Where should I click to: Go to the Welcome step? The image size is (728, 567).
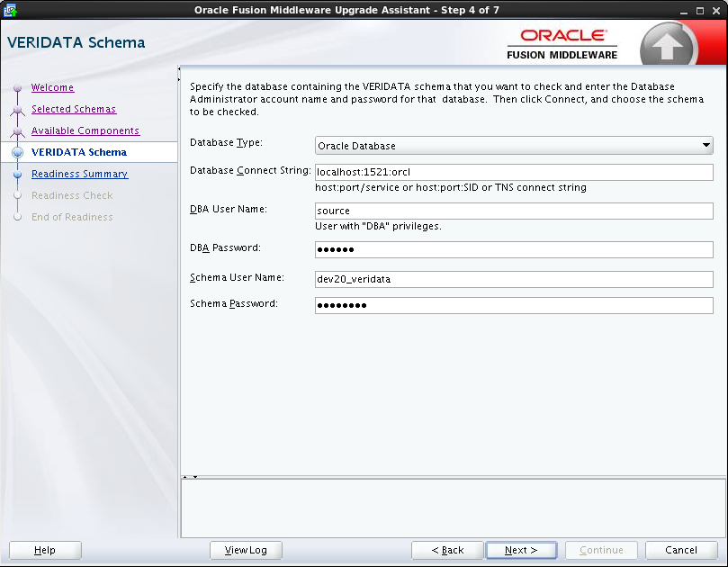[52, 87]
